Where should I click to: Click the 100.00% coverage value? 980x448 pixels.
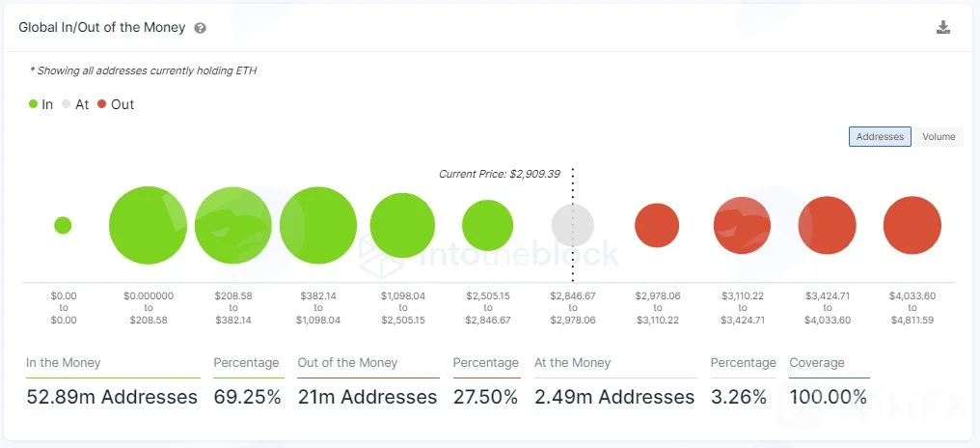[829, 397]
